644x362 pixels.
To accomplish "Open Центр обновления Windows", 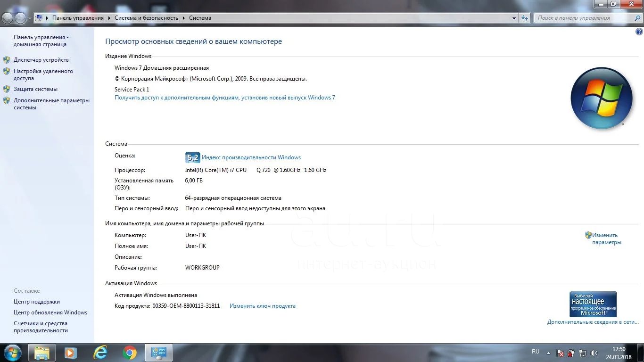I will [50, 313].
